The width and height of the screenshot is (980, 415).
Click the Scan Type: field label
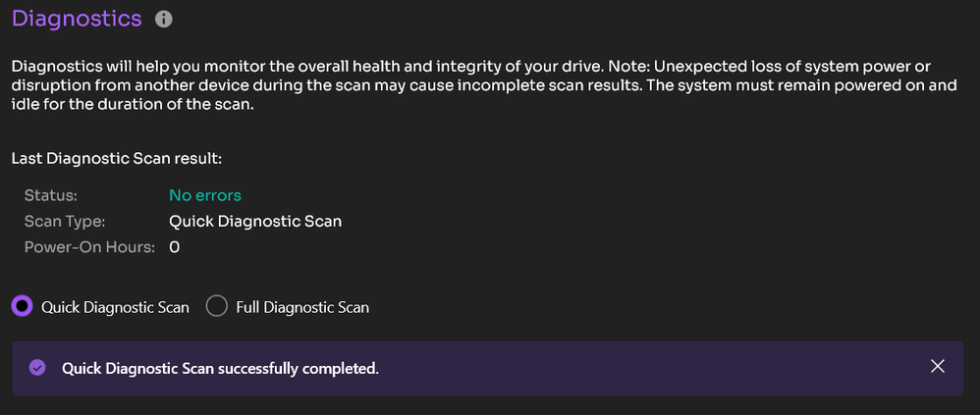pyautogui.click(x=64, y=222)
